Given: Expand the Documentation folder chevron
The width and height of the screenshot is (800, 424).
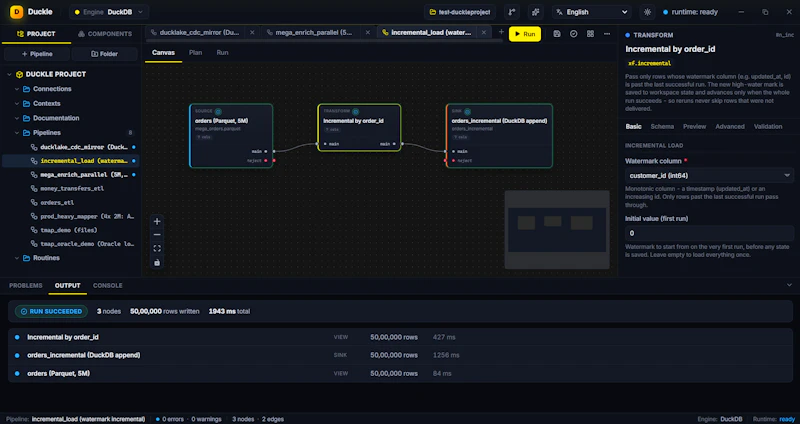Looking at the screenshot, I should coord(17,118).
